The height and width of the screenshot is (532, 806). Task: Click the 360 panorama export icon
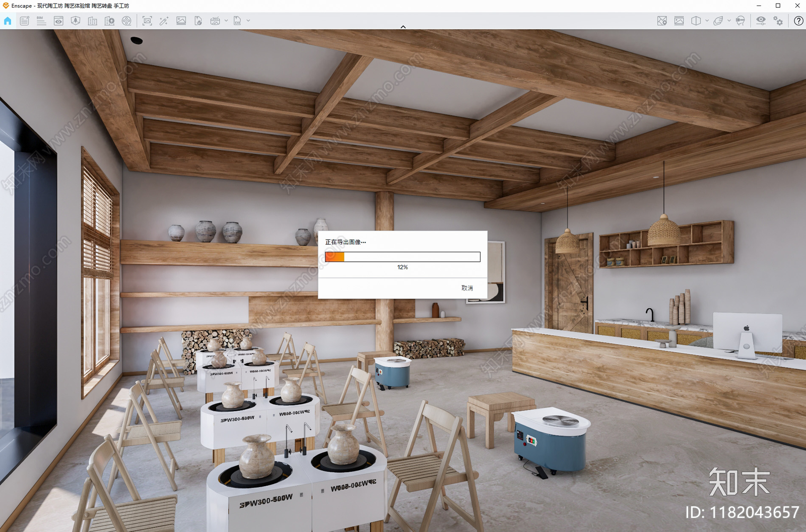(x=215, y=21)
